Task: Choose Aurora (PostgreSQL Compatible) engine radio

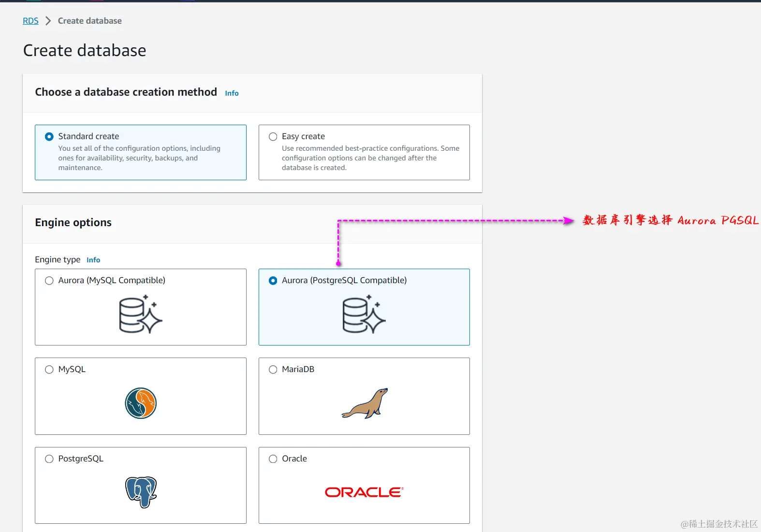Action: click(x=273, y=281)
